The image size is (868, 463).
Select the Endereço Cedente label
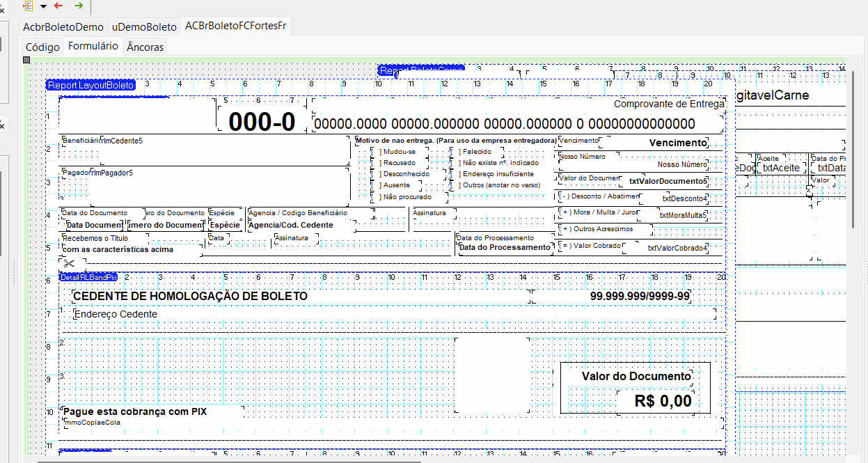(116, 314)
